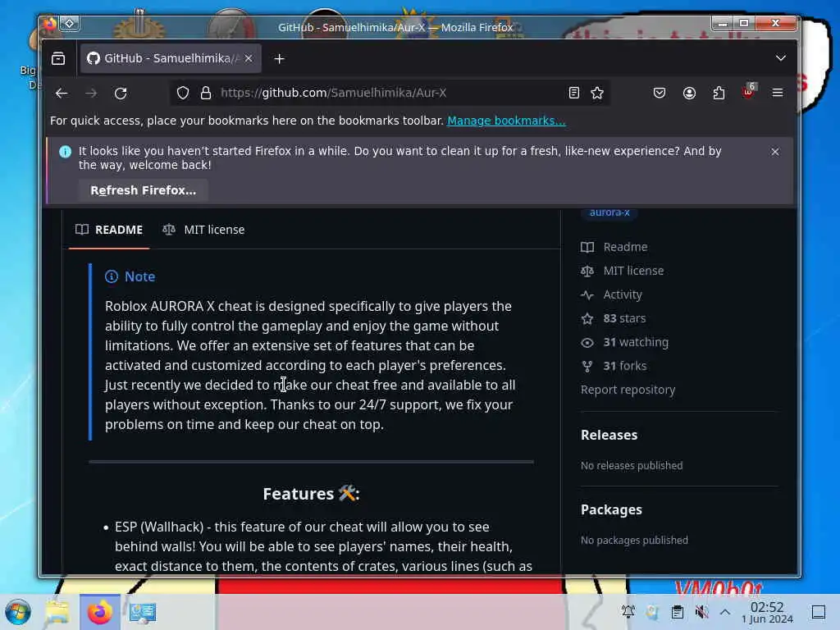Click Refresh Firefox… button
This screenshot has height=630, width=840.
pyautogui.click(x=143, y=190)
